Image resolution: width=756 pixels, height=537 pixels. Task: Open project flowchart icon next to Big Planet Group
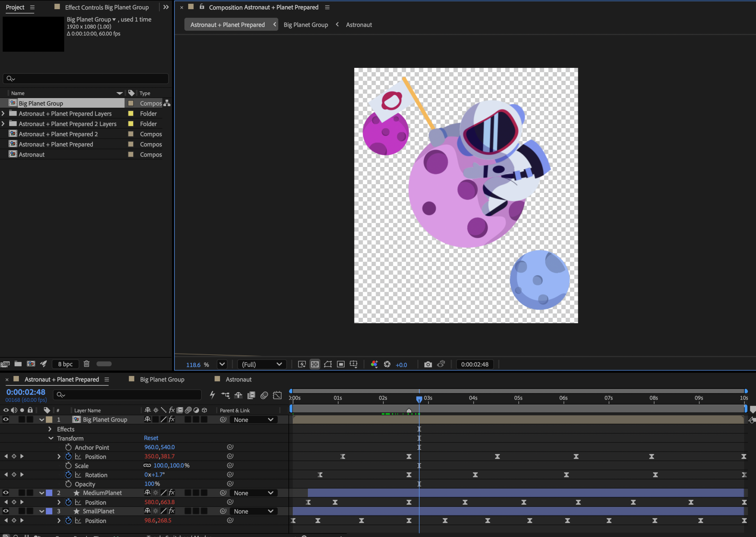click(167, 103)
